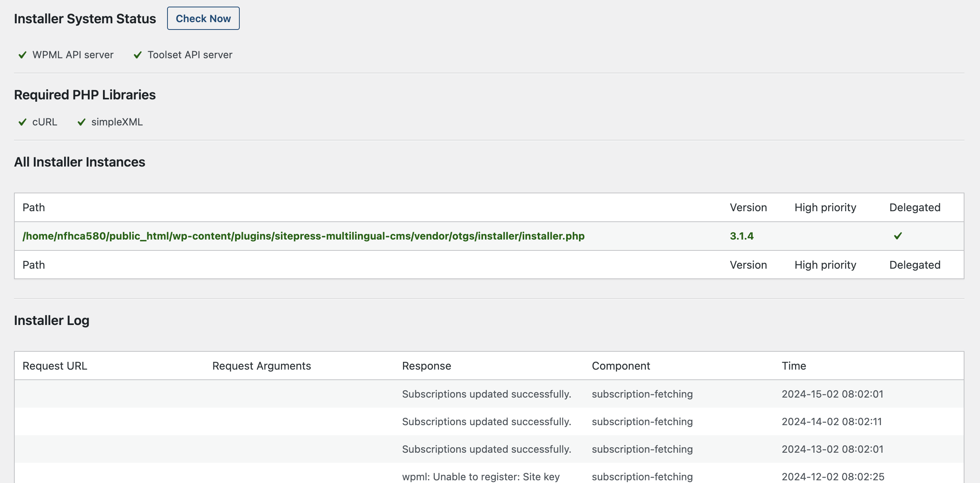Click the Installer Log heading
The image size is (980, 483).
point(52,320)
